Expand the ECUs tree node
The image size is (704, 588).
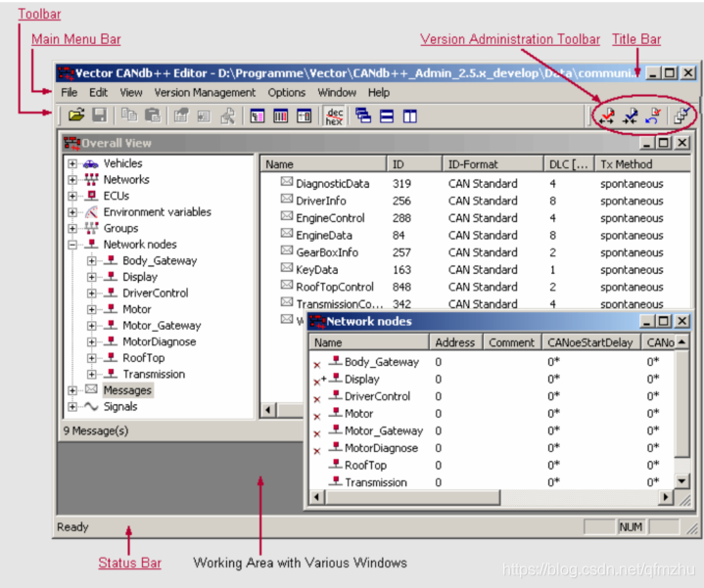[72, 196]
